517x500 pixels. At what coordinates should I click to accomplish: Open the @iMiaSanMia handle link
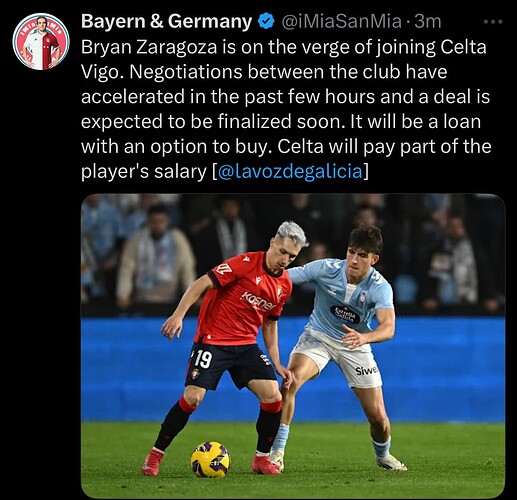coord(341,22)
